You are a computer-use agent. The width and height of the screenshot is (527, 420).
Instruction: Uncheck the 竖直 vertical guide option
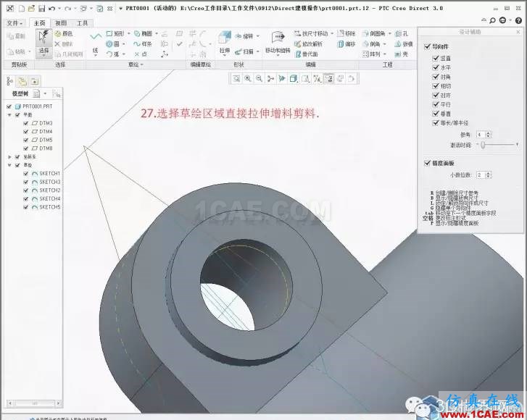[x=436, y=58]
